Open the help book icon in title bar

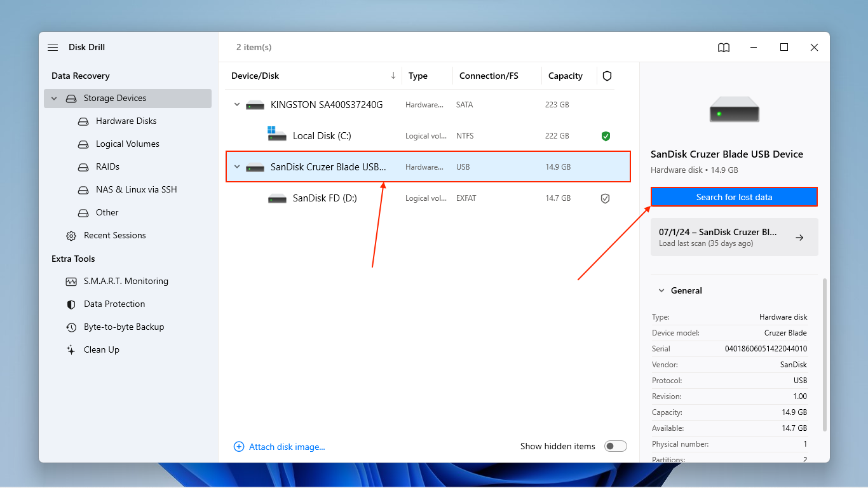tap(724, 47)
